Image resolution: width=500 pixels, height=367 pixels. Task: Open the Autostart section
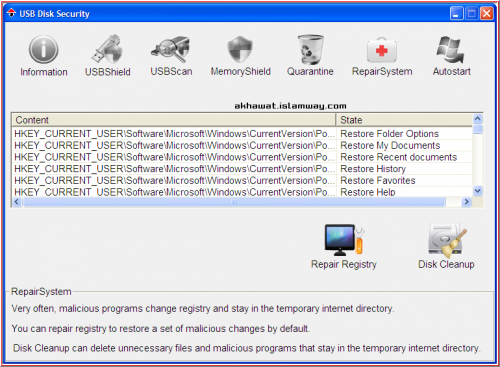pos(451,49)
